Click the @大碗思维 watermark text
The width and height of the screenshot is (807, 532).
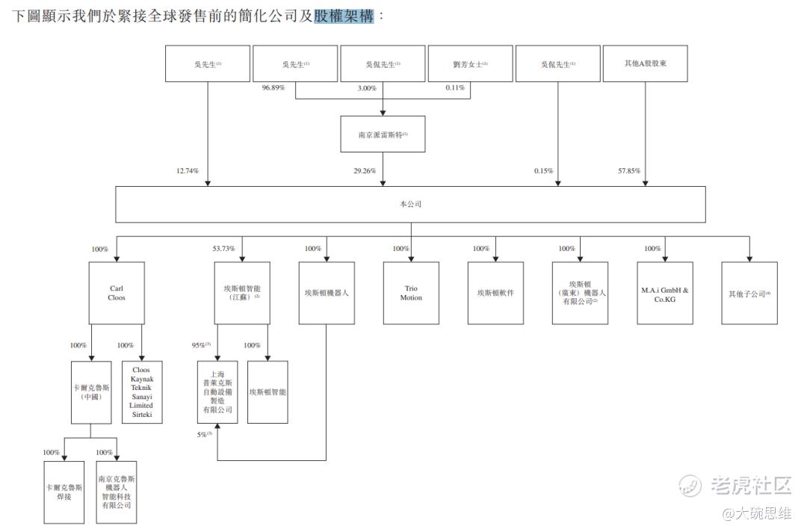(756, 513)
